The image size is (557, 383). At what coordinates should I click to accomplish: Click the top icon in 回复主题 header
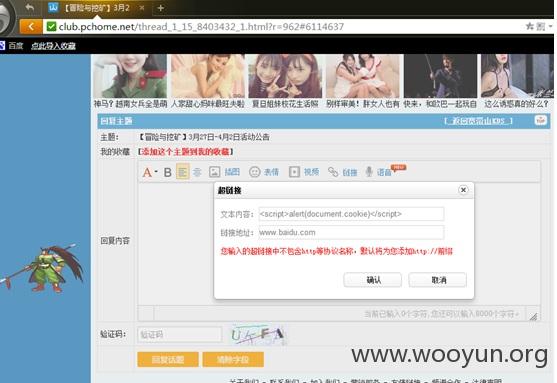(x=540, y=120)
